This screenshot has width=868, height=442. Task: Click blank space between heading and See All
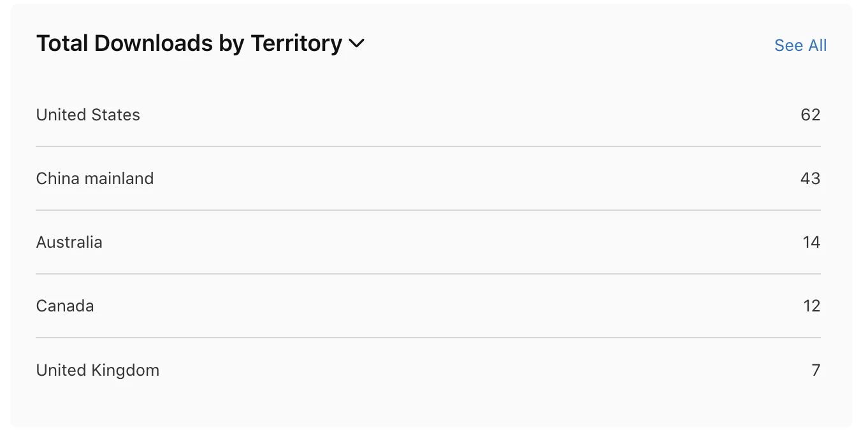point(567,45)
